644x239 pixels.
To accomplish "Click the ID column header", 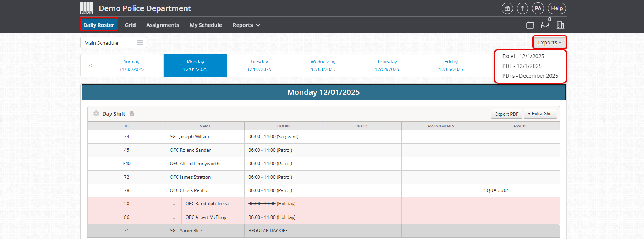I will (126, 126).
